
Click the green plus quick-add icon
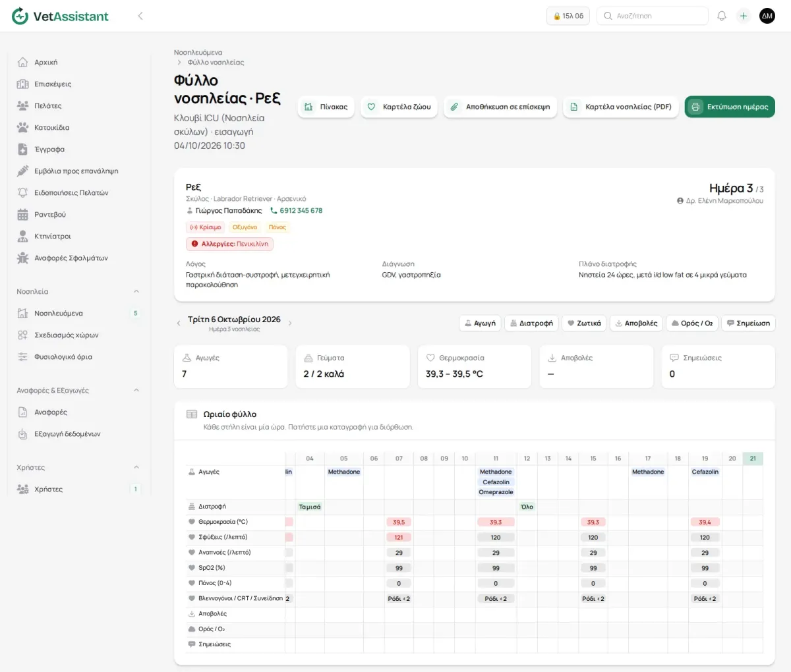coord(744,16)
